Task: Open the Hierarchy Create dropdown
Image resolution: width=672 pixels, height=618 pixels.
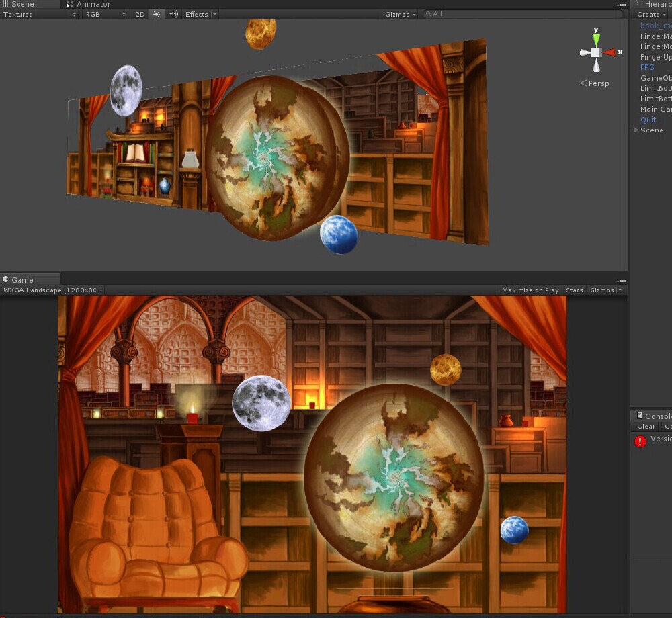Action: point(651,15)
